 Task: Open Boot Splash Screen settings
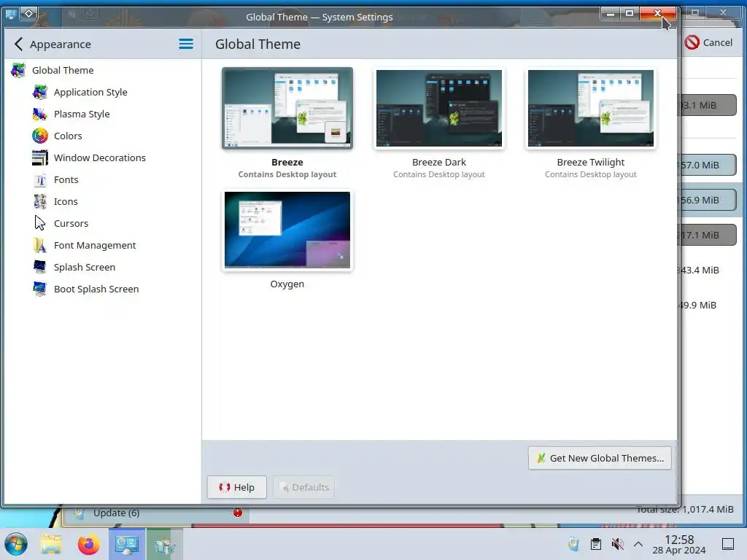tap(102, 289)
